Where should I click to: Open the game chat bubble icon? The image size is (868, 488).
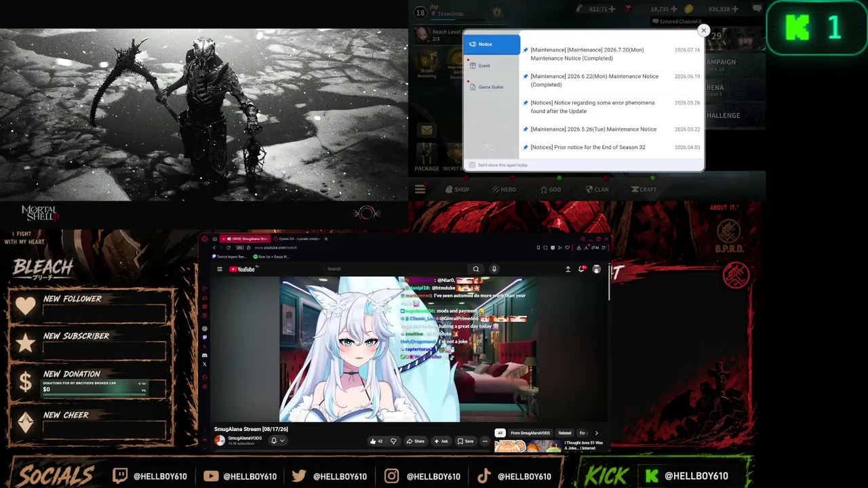point(757,9)
